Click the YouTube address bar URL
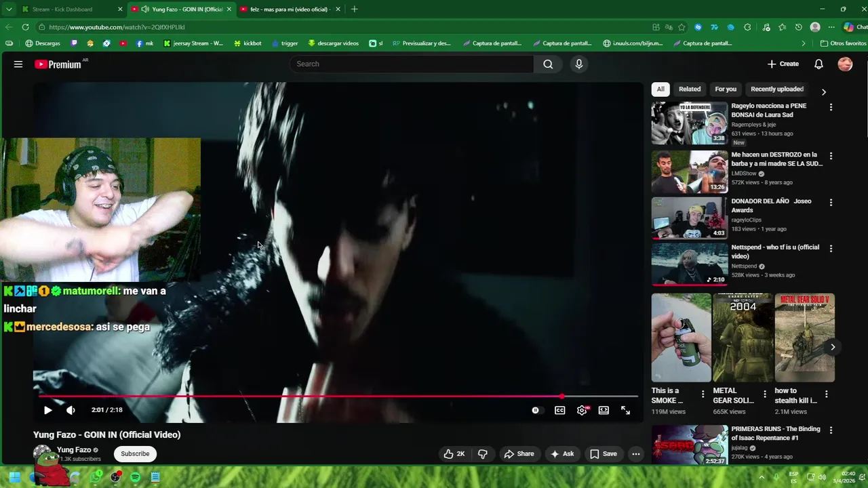Screen dimensions: 868x488 [x=117, y=27]
